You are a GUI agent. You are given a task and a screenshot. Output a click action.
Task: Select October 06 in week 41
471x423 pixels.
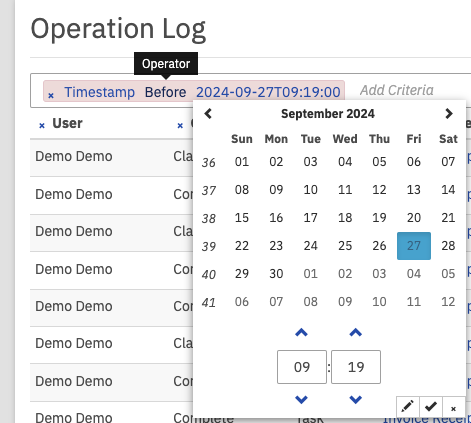tap(242, 302)
